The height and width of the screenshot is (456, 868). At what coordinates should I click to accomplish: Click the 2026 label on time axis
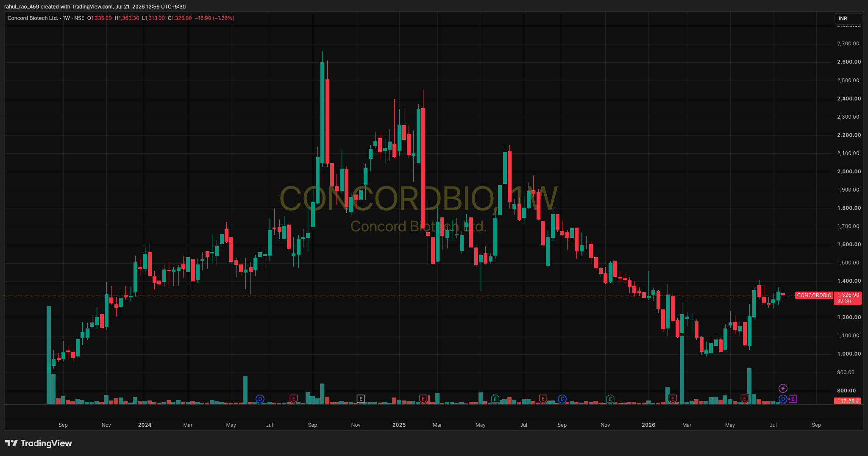(648, 425)
